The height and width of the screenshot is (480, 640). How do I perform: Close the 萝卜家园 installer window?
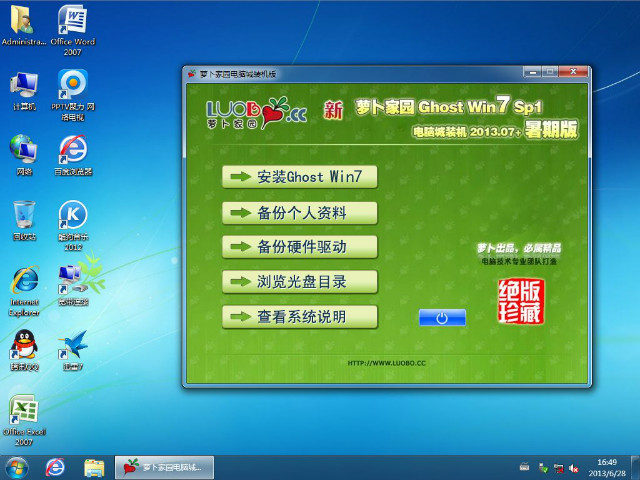point(573,72)
